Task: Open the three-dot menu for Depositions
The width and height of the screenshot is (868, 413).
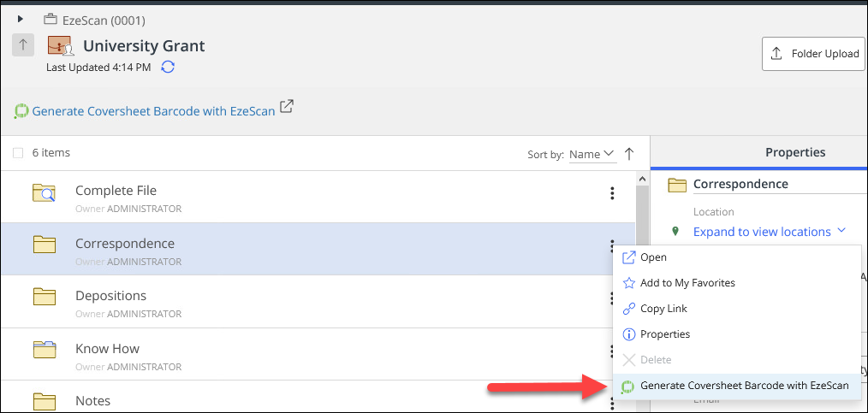Action: (x=612, y=298)
